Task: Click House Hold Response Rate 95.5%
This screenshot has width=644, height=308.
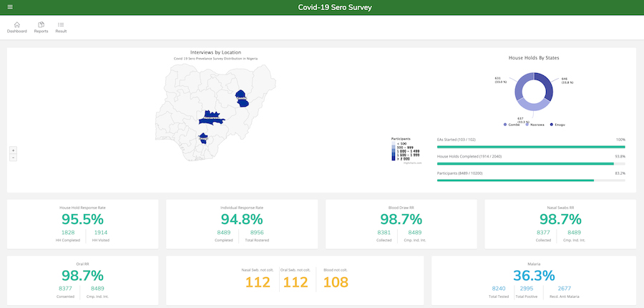Action: click(x=82, y=219)
